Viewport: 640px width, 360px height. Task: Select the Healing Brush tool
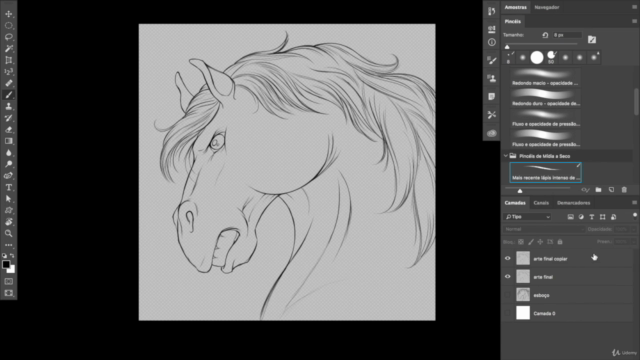9,83
